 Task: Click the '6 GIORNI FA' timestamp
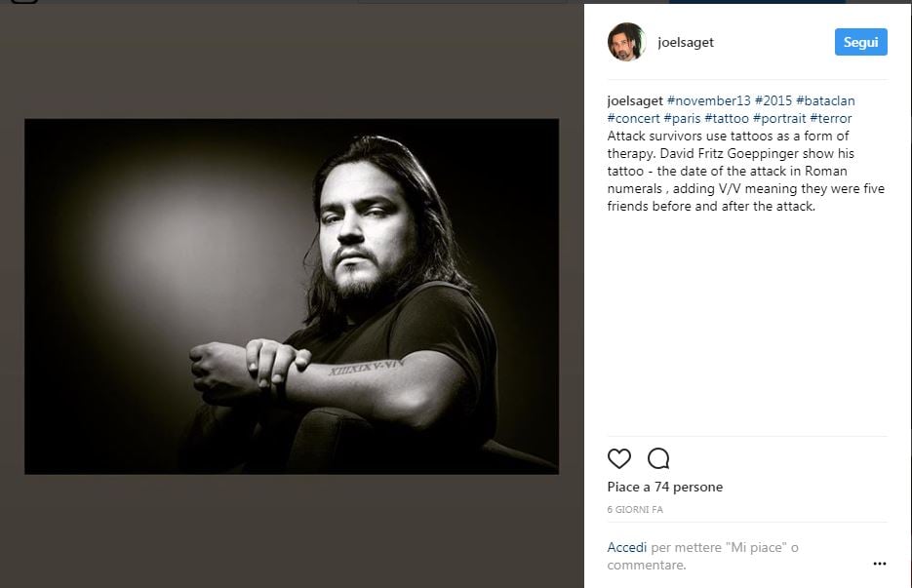[635, 510]
